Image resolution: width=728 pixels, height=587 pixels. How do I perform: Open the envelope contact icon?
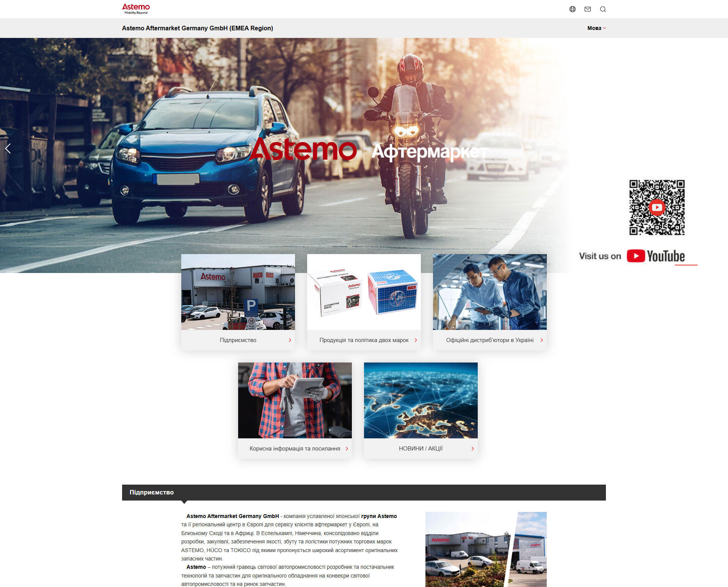point(588,9)
